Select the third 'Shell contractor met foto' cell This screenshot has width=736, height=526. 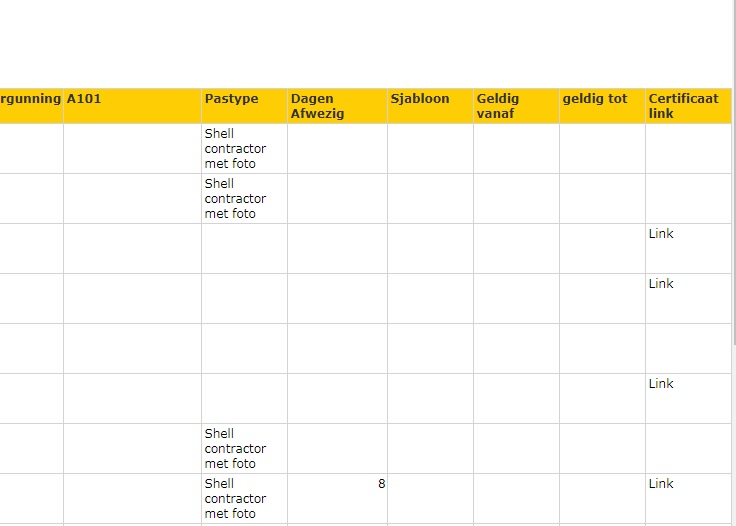point(235,448)
